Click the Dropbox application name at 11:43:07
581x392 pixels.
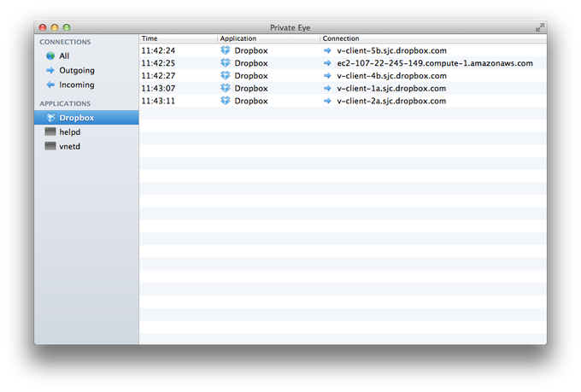(x=251, y=88)
